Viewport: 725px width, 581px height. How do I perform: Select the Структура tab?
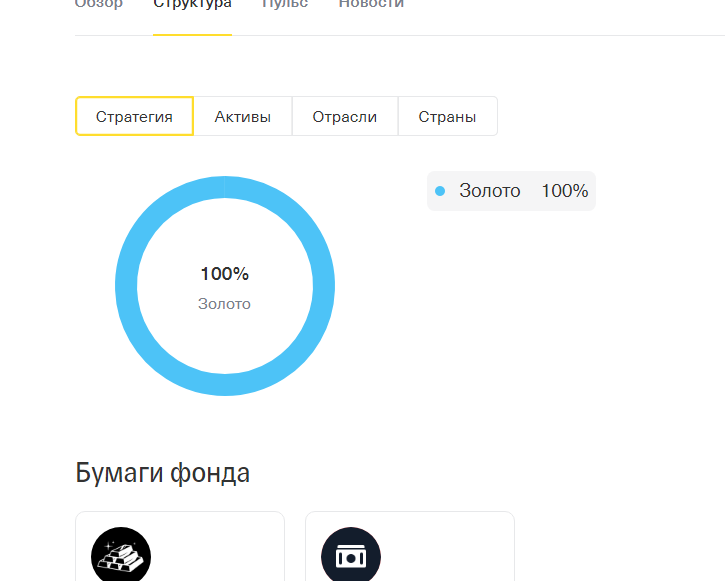click(x=192, y=4)
